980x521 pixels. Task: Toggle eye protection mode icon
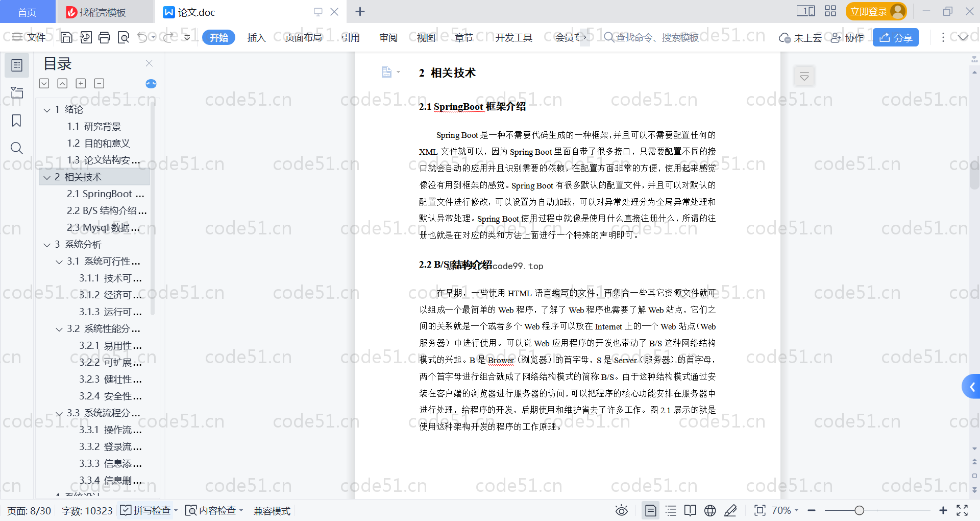621,510
